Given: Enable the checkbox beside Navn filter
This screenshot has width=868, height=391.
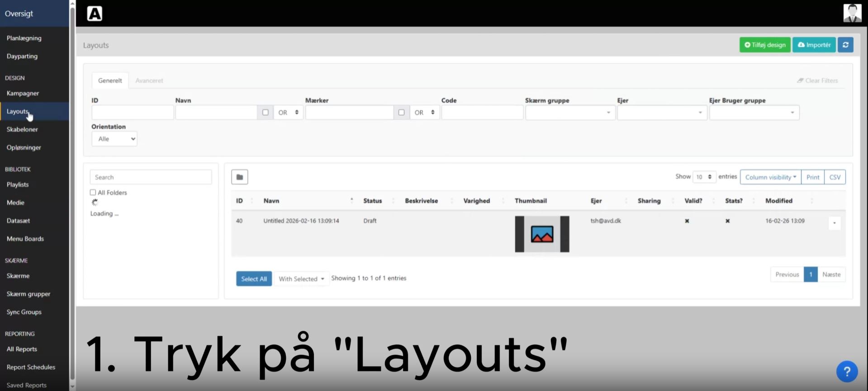Looking at the screenshot, I should 265,113.
